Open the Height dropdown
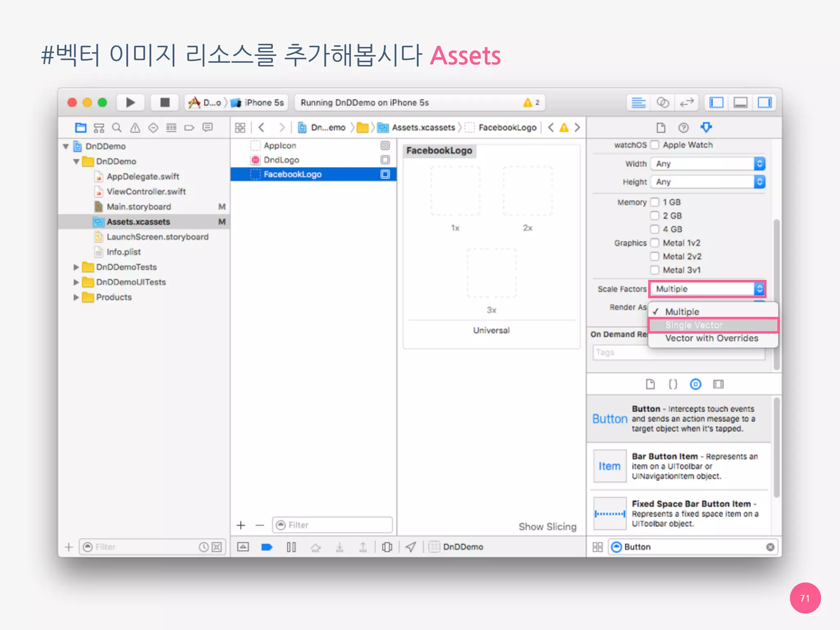This screenshot has height=630, width=840. [708, 182]
